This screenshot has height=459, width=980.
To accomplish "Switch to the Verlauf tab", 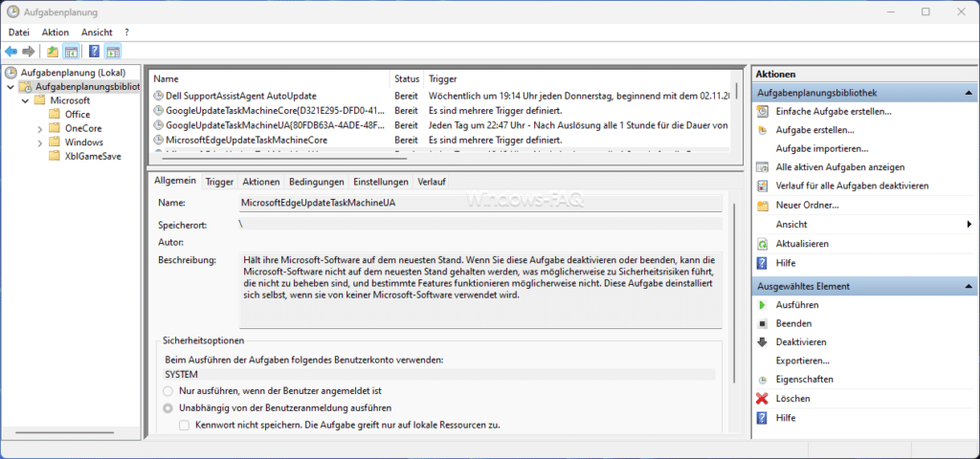I will tap(432, 182).
